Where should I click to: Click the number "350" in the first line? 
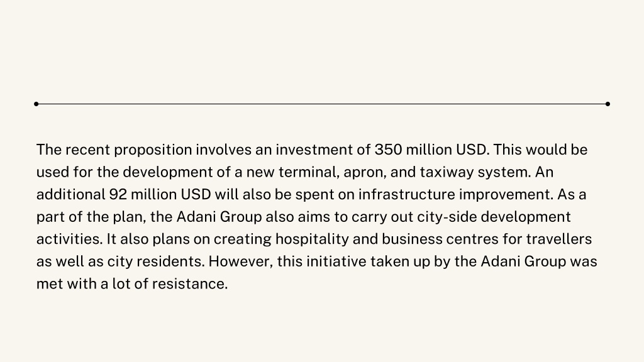coord(388,150)
